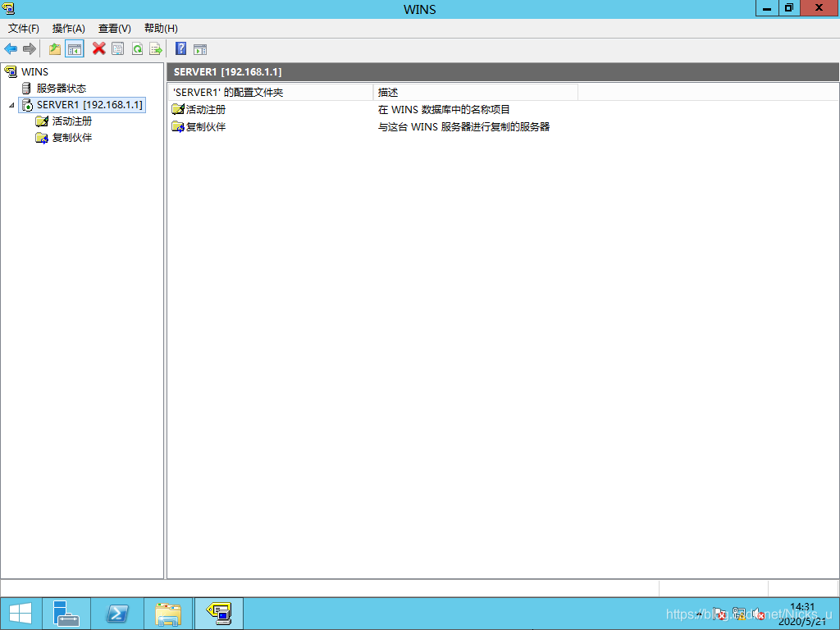Click the SERVER1 [192.168.1.1] pane header

503,72
